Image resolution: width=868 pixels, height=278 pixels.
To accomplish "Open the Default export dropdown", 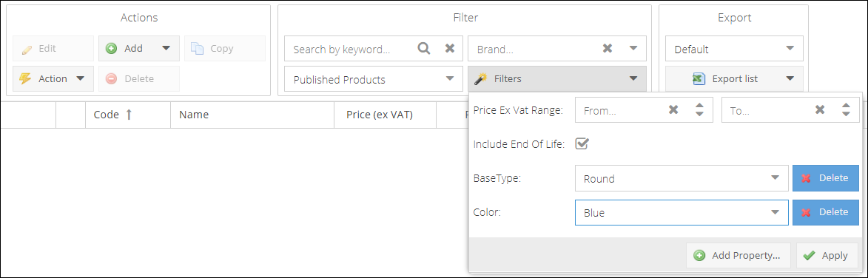I will pos(734,49).
